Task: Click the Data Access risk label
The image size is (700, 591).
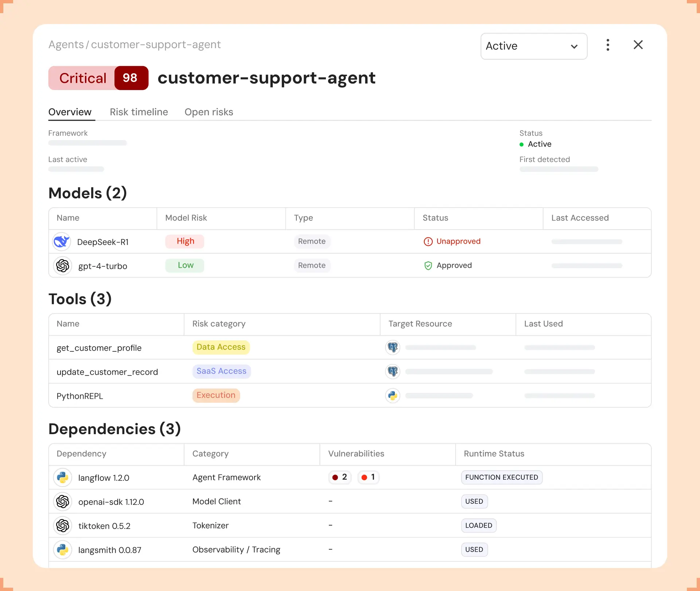Action: tap(221, 347)
